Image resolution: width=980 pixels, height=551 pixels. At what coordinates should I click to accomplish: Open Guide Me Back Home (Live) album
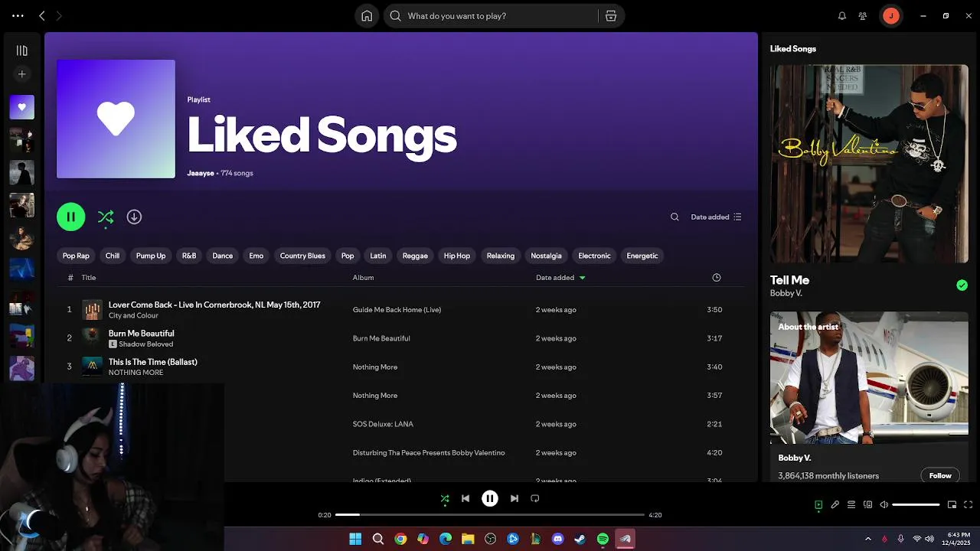[x=397, y=310]
